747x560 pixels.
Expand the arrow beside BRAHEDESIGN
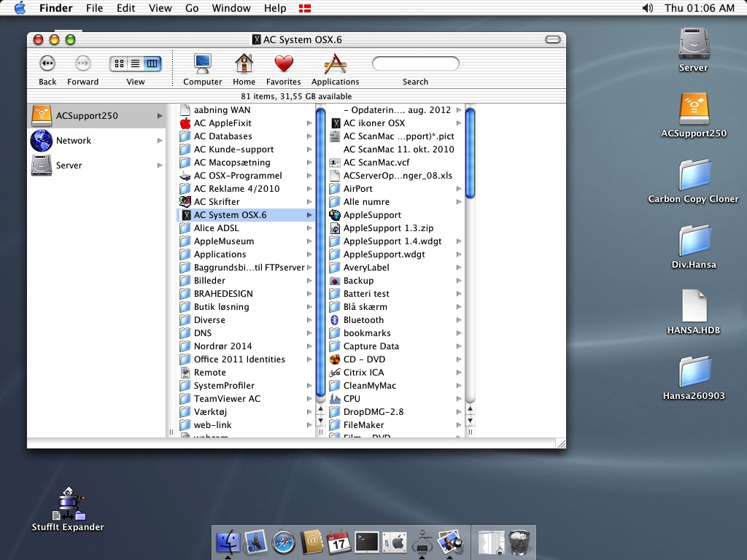click(309, 294)
